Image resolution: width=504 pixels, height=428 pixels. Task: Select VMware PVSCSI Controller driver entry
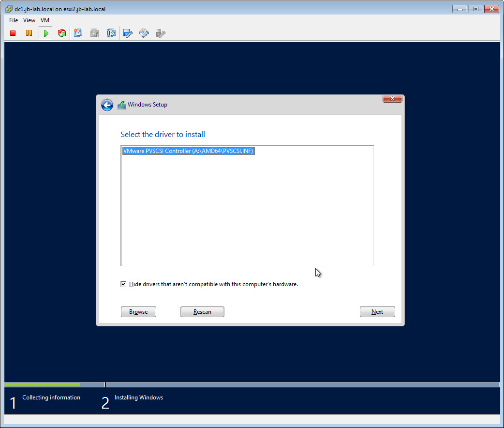pos(188,151)
